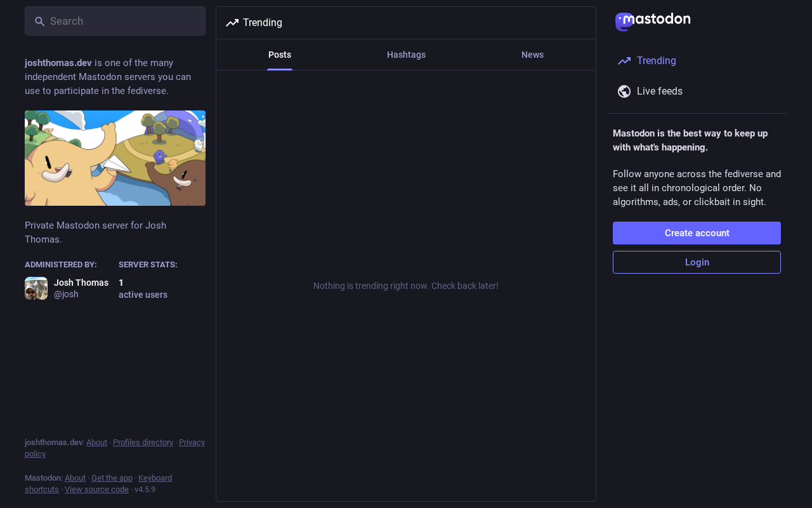This screenshot has width=812, height=508.
Task: Click the Mastodon logo
Action: (653, 22)
